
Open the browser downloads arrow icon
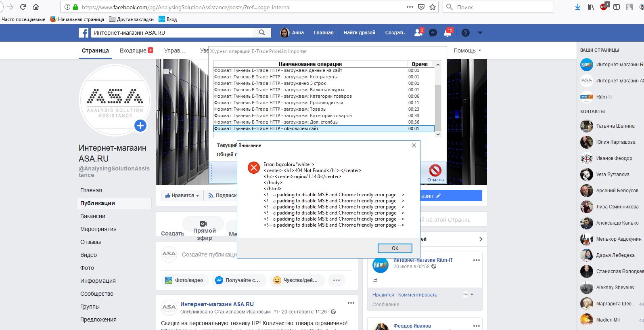578,7
